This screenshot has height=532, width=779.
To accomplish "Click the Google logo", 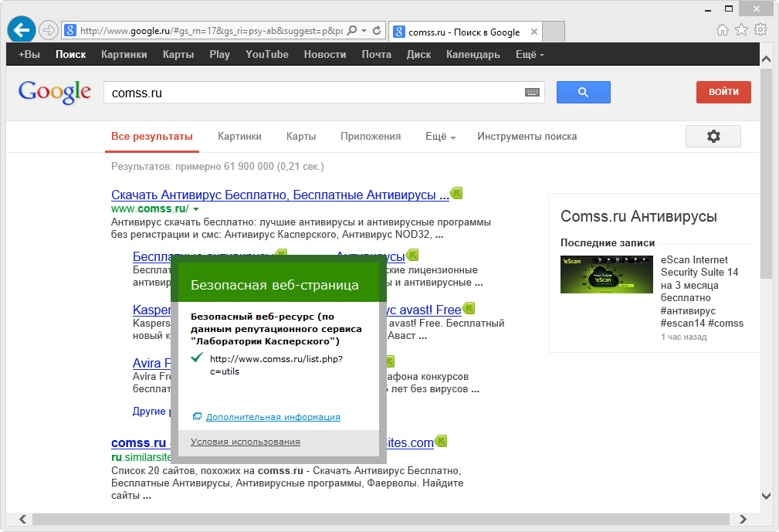I will coord(55,92).
